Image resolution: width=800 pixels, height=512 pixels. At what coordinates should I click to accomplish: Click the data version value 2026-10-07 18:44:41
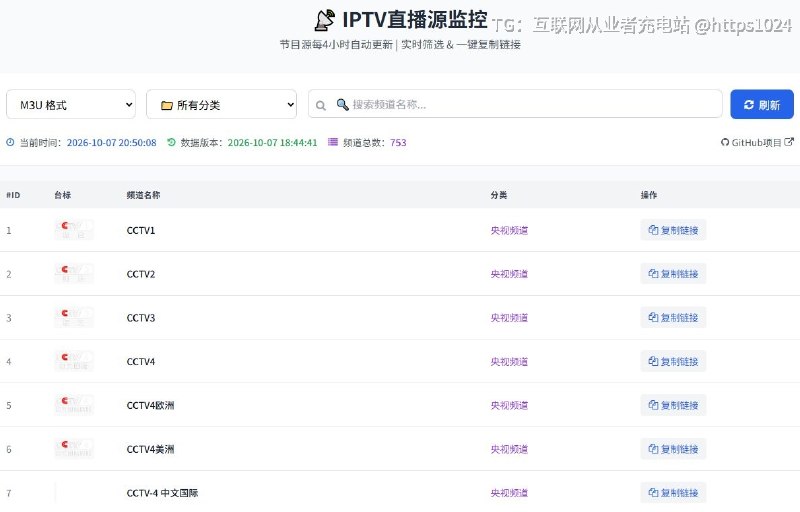[272, 143]
